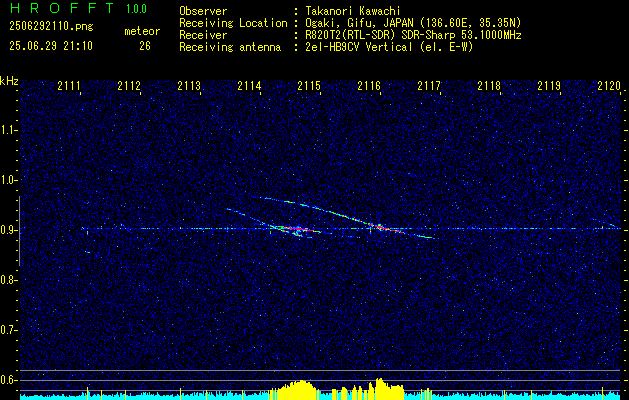Screen dimensions: 629x400
Task: Click frequency axis label 0.9
Action: 8,230
